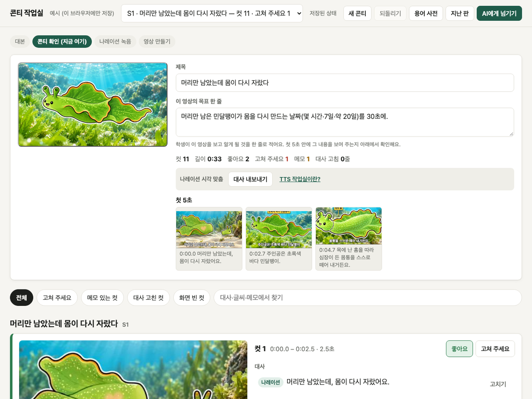Filter by 화면 빈 컷
The height and width of the screenshot is (399, 532).
click(192, 297)
